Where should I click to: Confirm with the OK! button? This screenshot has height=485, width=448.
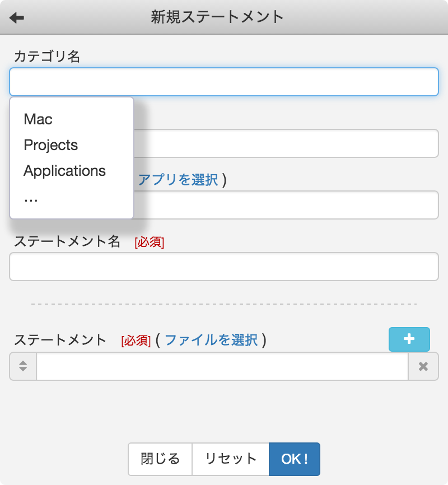pyautogui.click(x=295, y=459)
